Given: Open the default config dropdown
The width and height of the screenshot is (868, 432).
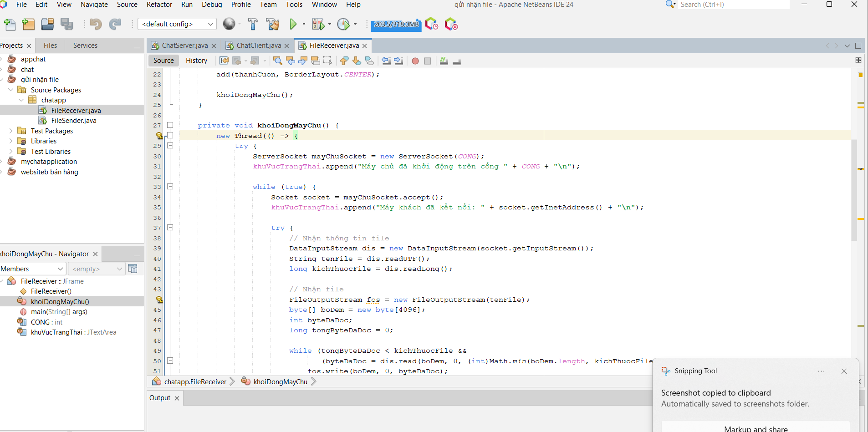Looking at the screenshot, I should pyautogui.click(x=177, y=24).
